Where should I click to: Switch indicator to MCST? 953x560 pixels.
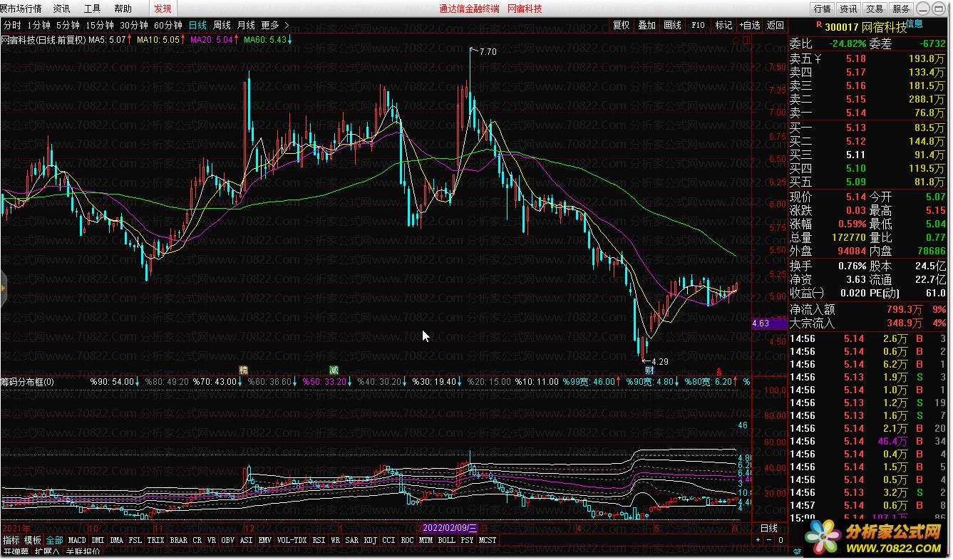[x=488, y=540]
